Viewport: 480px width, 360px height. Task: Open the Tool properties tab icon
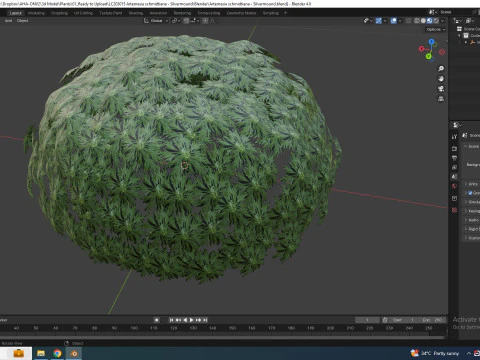[454, 137]
